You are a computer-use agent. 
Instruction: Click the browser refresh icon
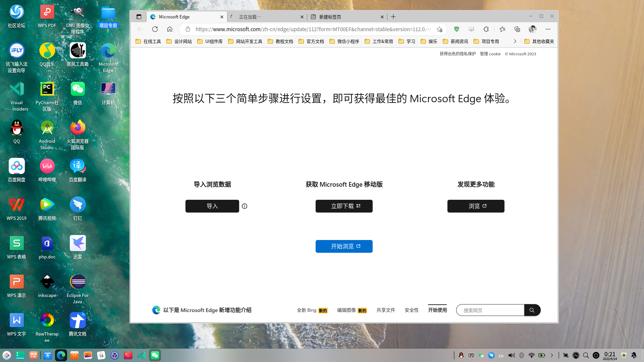click(x=155, y=29)
